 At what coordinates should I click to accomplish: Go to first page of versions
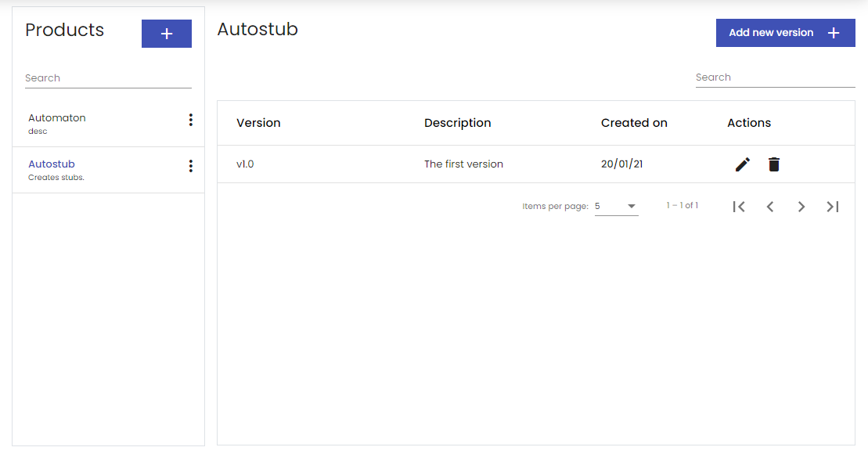click(x=738, y=207)
